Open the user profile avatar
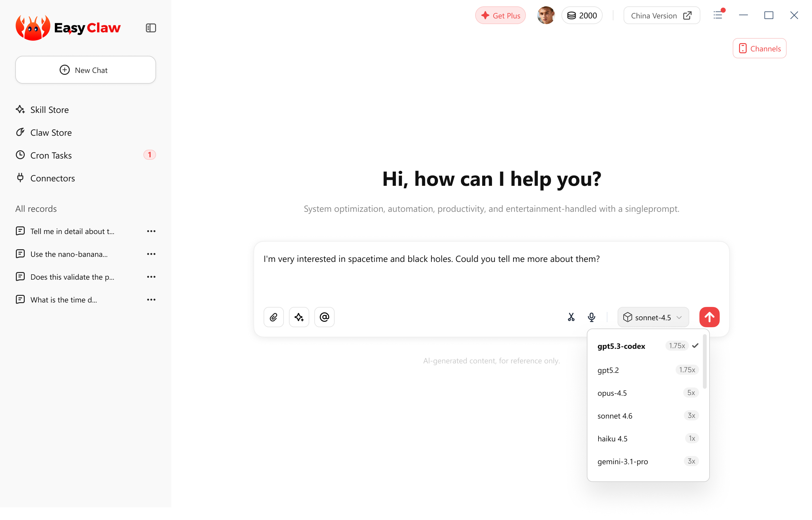Viewport: 812px width, 520px height. (546, 16)
